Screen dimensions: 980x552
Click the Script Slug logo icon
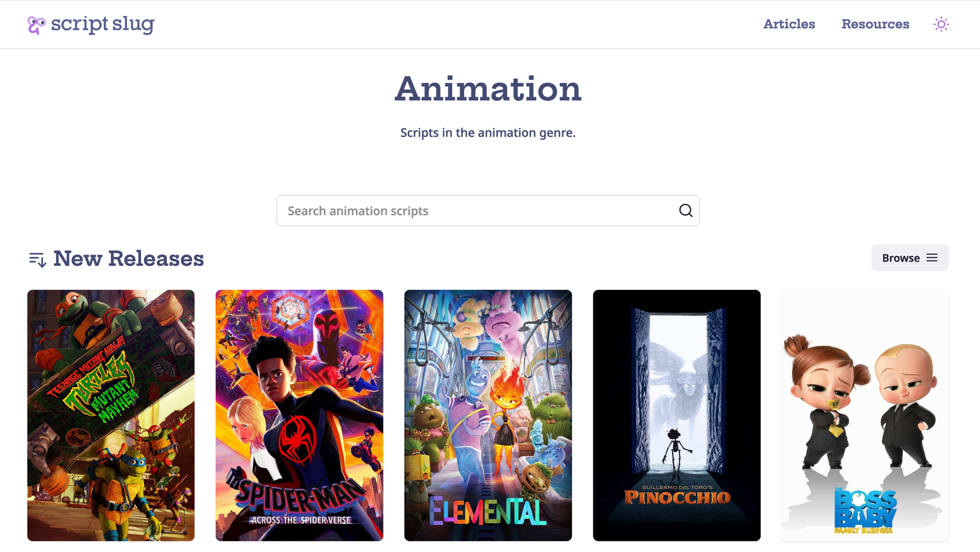[36, 24]
